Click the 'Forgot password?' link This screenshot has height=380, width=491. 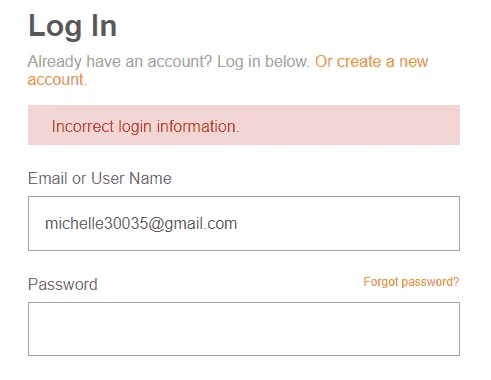(411, 282)
